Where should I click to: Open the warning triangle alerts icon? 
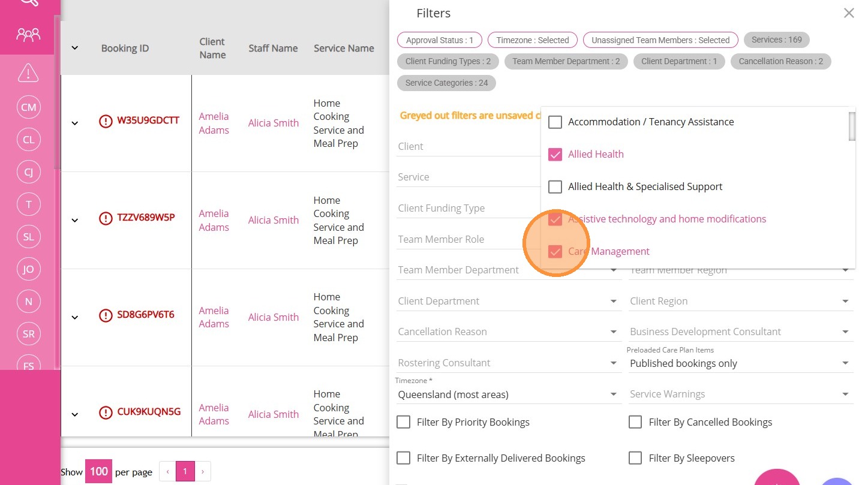[28, 73]
